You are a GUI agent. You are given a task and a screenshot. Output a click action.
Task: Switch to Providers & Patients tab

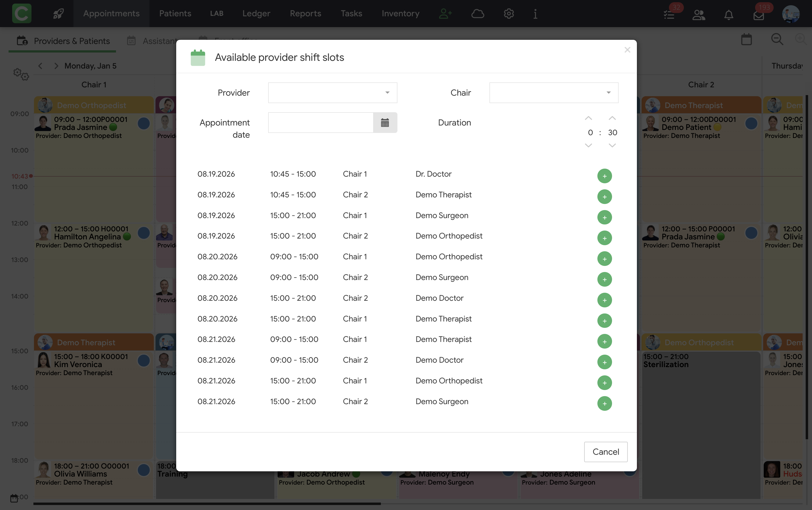(x=63, y=41)
